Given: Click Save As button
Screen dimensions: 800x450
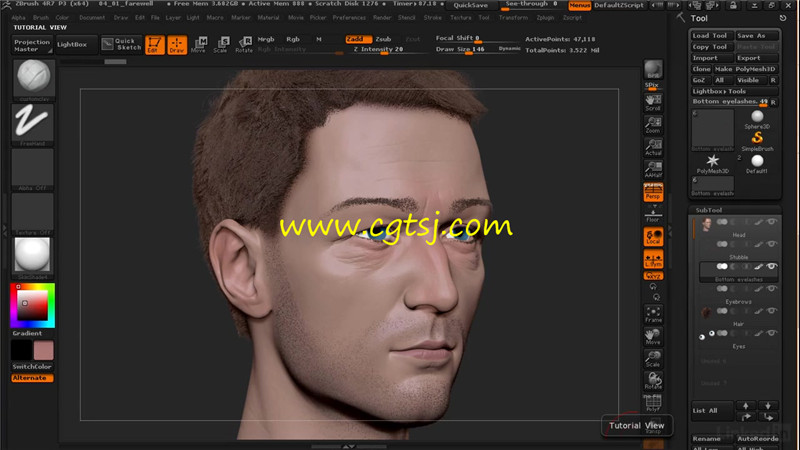Looking at the screenshot, I should (757, 36).
